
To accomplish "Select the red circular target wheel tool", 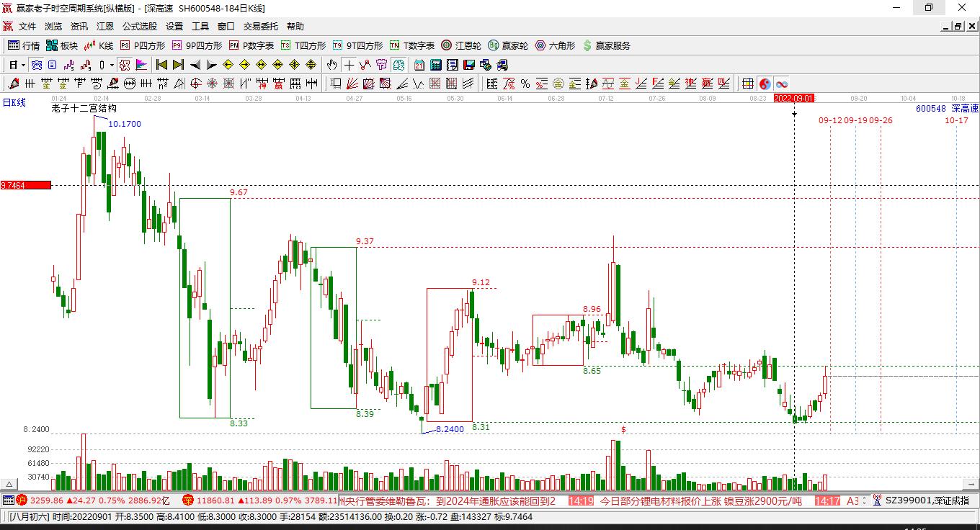I will point(195,84).
